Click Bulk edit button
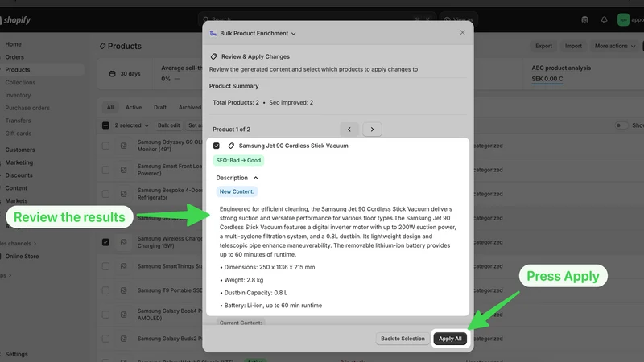The width and height of the screenshot is (644, 362). coord(169,125)
